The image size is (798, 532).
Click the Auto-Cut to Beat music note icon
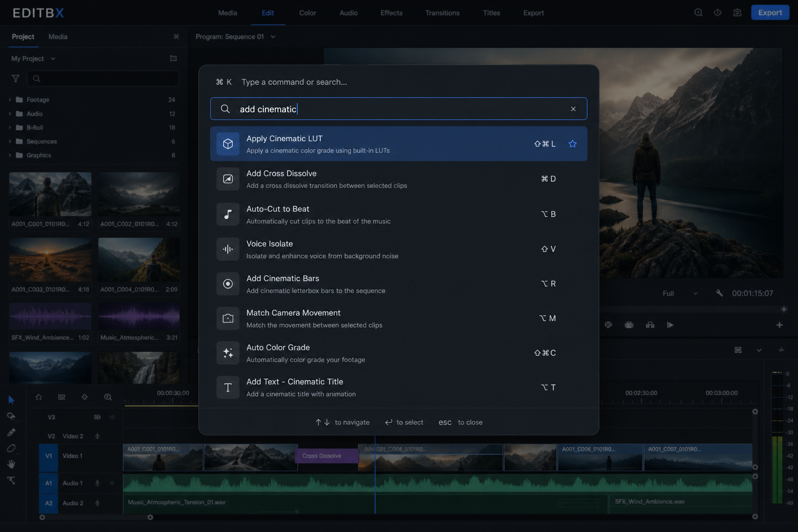(228, 214)
